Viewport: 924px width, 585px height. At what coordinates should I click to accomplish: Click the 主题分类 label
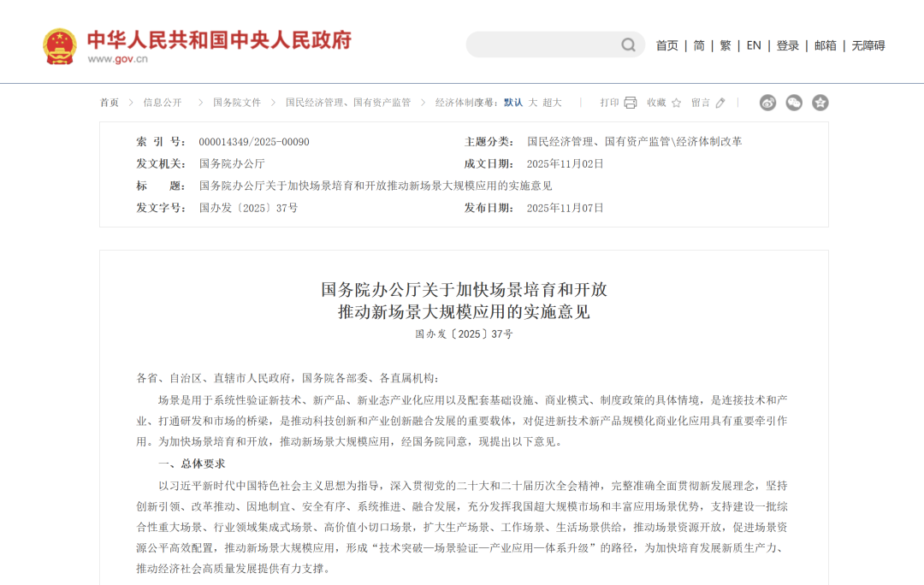(x=489, y=142)
